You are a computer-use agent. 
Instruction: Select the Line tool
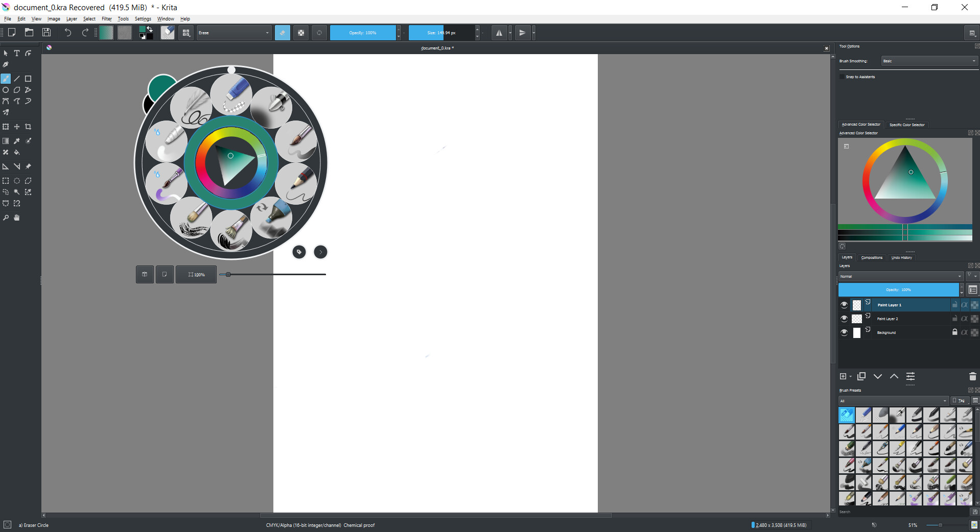point(17,79)
